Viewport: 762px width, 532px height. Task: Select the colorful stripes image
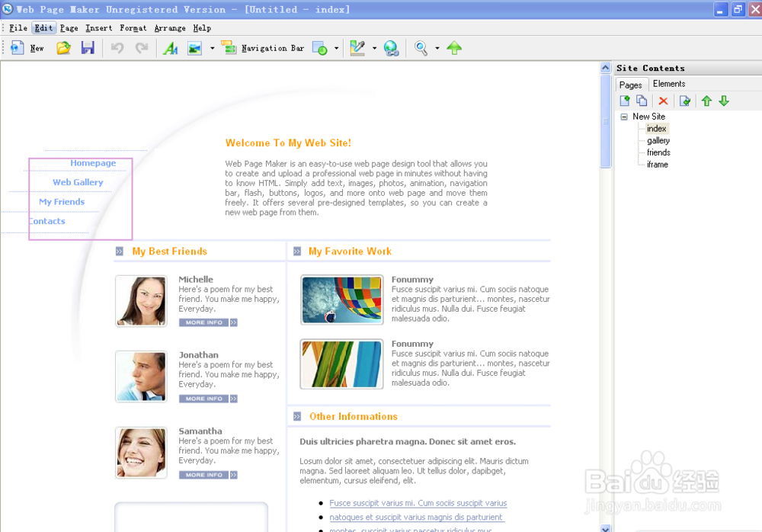[341, 364]
